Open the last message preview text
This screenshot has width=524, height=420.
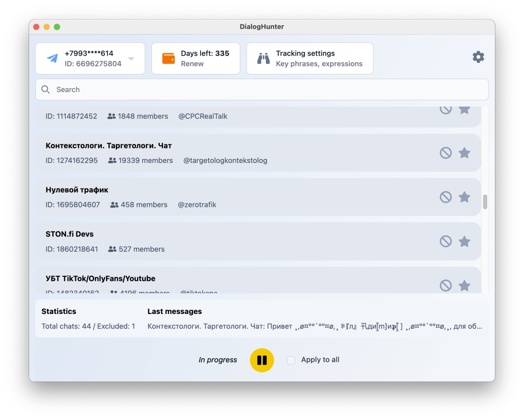click(x=315, y=326)
